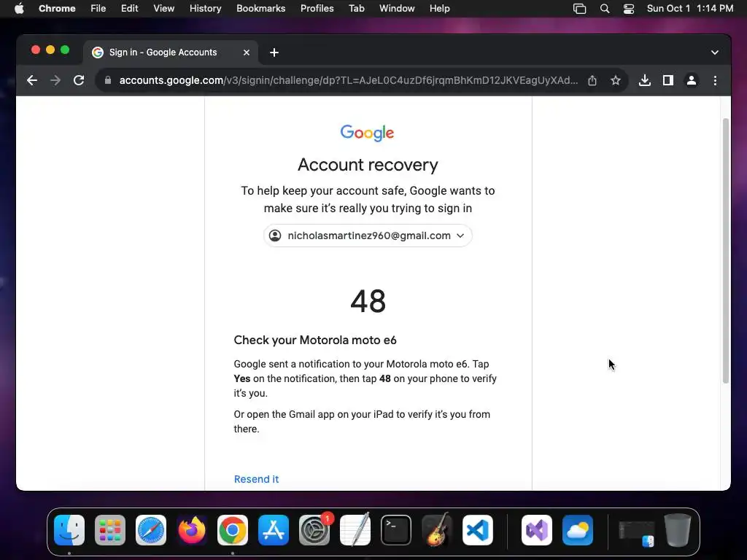Open the Help menu
Viewport: 747px width, 560px height.
[x=439, y=9]
